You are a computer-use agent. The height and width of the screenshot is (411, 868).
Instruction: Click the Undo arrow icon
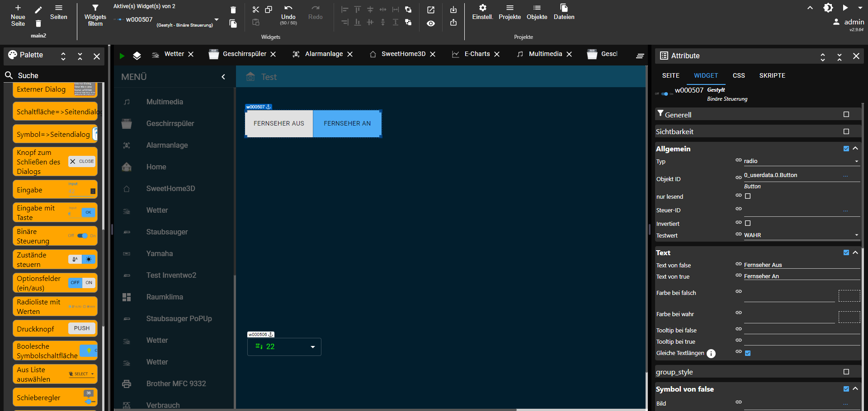tap(288, 8)
